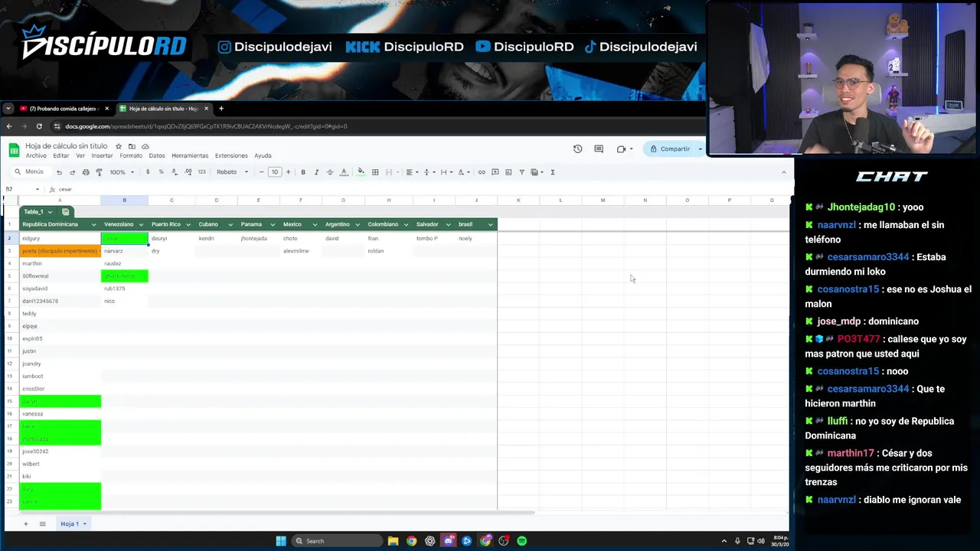The width and height of the screenshot is (980, 551).
Task: Open the Venezolano column dropdown arrow
Action: pos(141,225)
